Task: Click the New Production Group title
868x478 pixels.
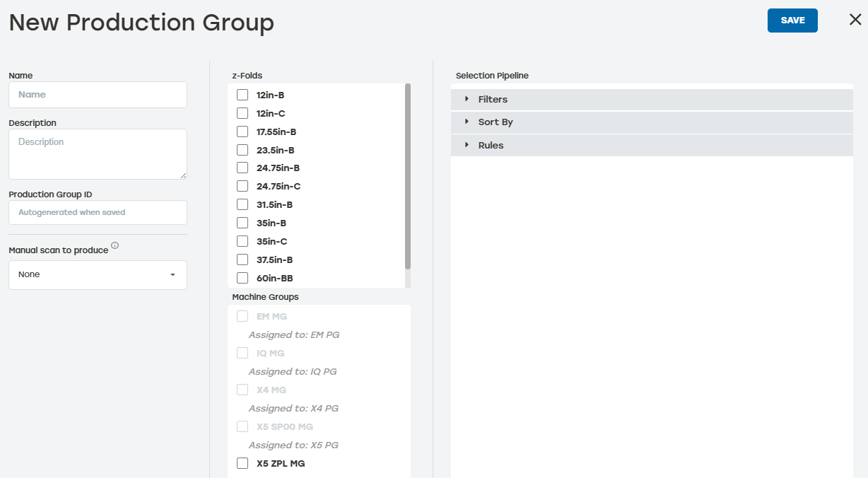Action: tap(141, 23)
